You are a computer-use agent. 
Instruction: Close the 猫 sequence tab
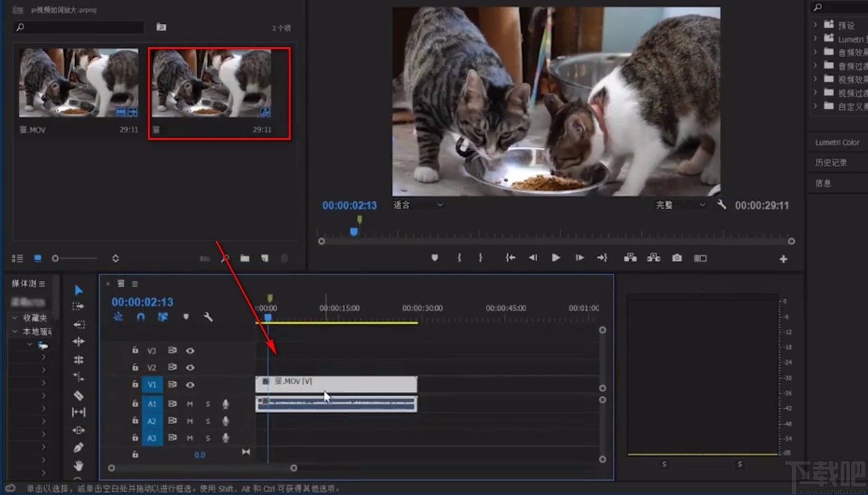click(108, 284)
